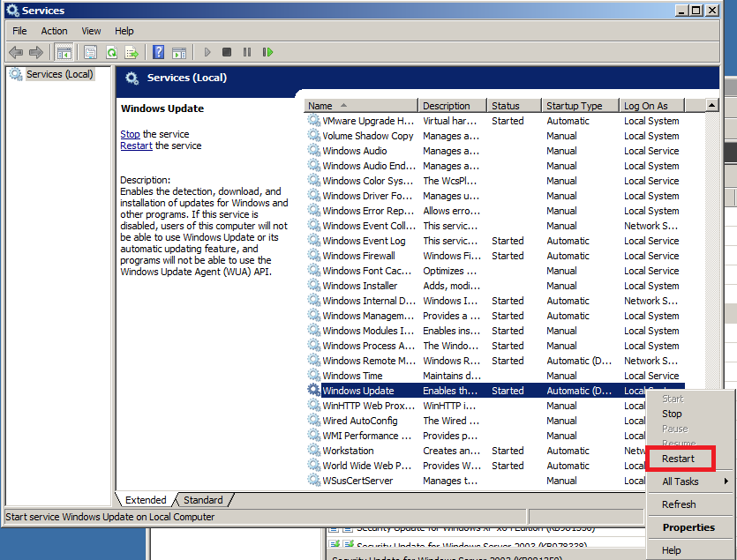Click gear icon beside Windows Firewall
The image size is (737, 560).
coord(313,255)
